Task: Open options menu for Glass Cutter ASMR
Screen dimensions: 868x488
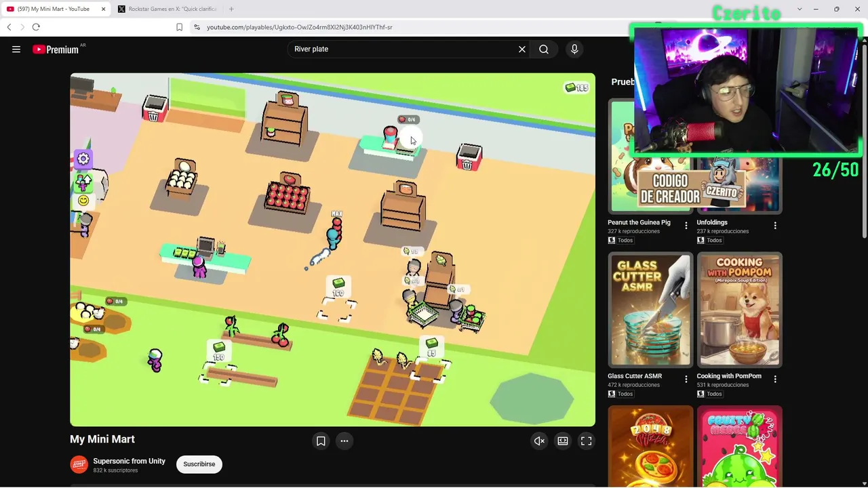Action: coord(686,380)
